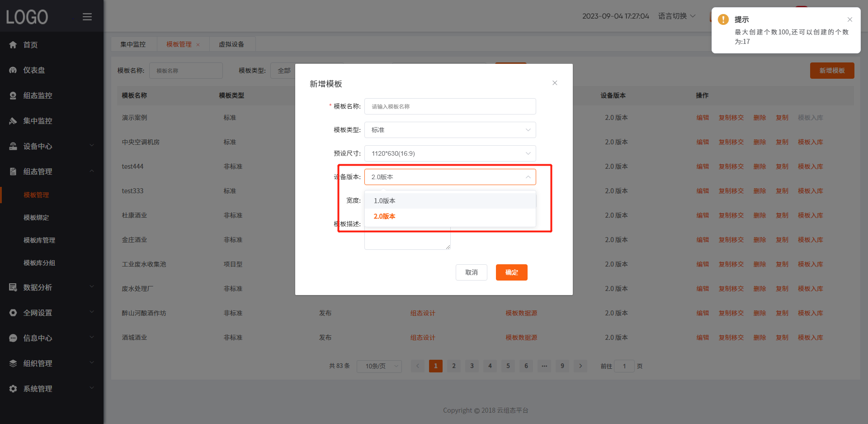Screen dimensions: 868x424
Task: Select 1.0版本 from the dropdown list
Action: [450, 201]
